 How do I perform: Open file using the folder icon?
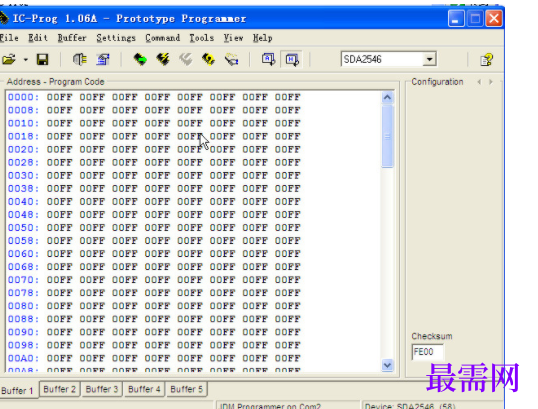click(x=9, y=60)
